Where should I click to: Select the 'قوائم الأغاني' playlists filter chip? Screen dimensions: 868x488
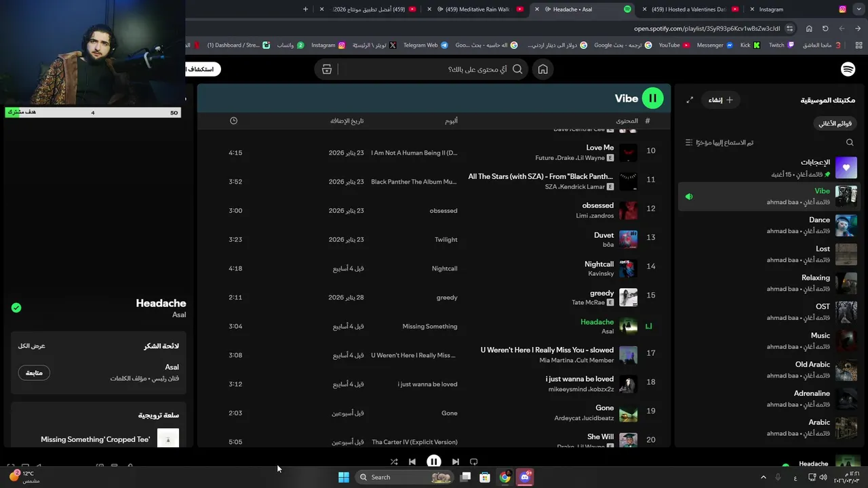[835, 123]
